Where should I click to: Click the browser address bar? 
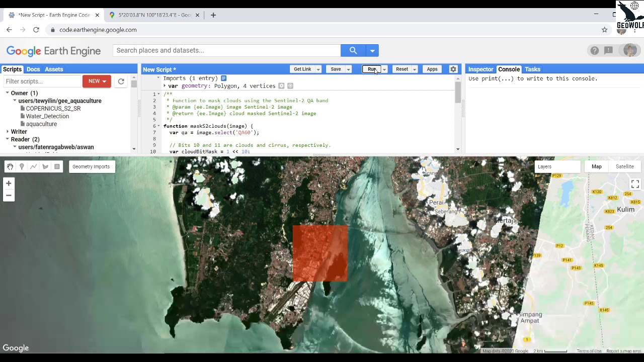point(322,30)
